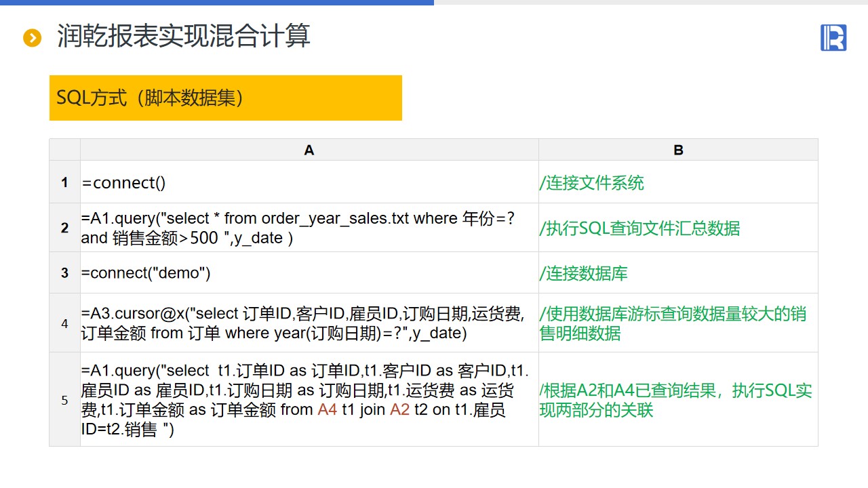Viewport: 868px width, 488px height.
Task: Select row header 3
Action: [65, 272]
